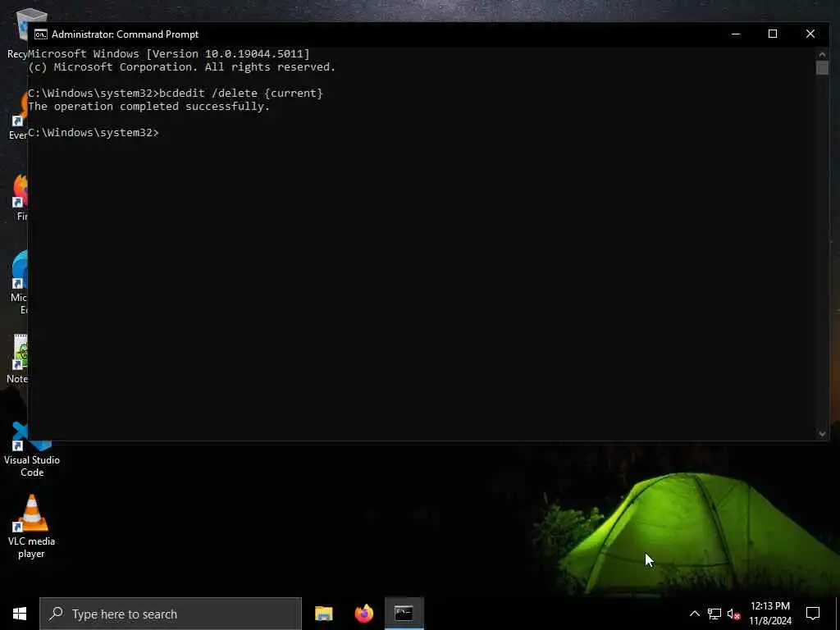This screenshot has height=630, width=840.
Task: Click the 'Type here to search' box
Action: point(171,614)
